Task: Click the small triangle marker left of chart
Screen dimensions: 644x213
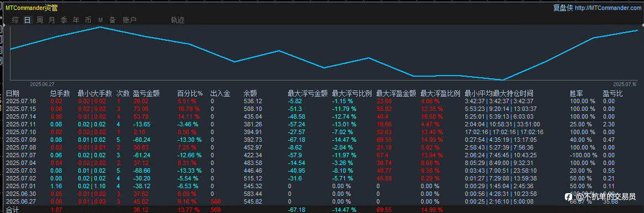Action: (x=4, y=25)
